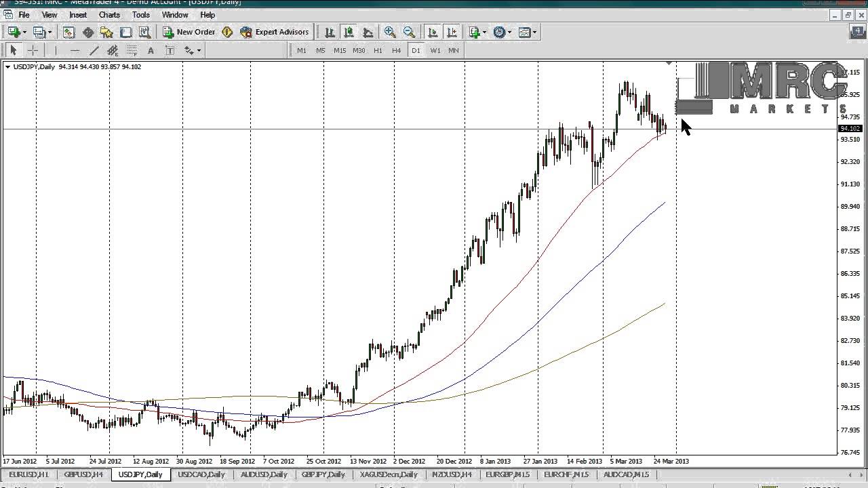Switch timeframe to M1
The image size is (868, 488).
(x=301, y=50)
